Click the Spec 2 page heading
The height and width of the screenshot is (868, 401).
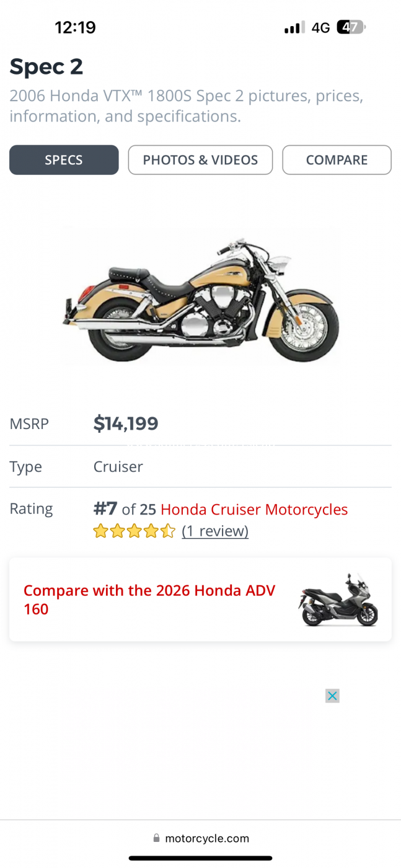[x=46, y=66]
